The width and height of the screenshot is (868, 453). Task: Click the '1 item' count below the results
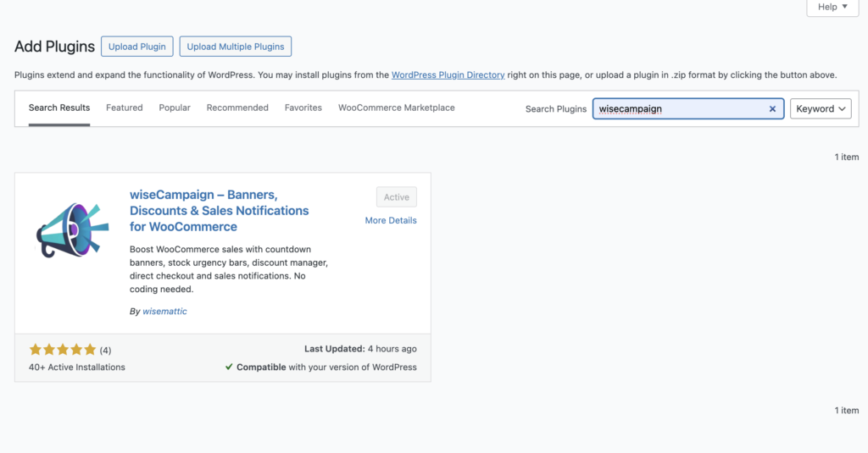[847, 411]
